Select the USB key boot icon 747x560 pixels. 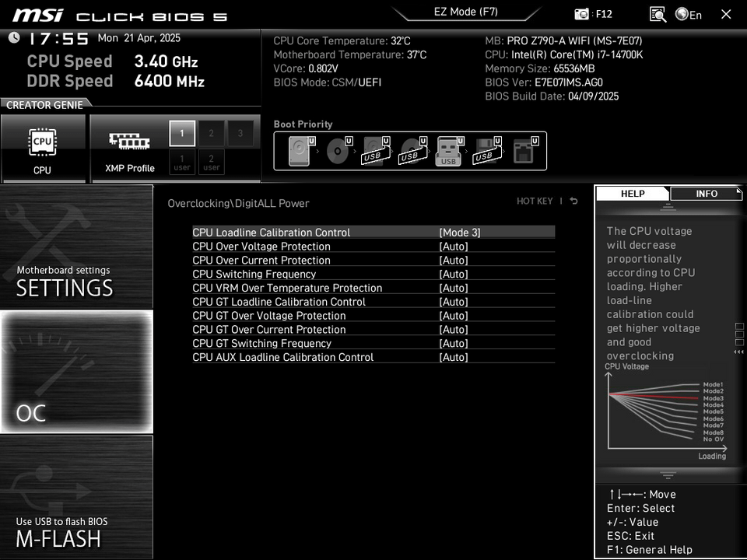coord(450,151)
